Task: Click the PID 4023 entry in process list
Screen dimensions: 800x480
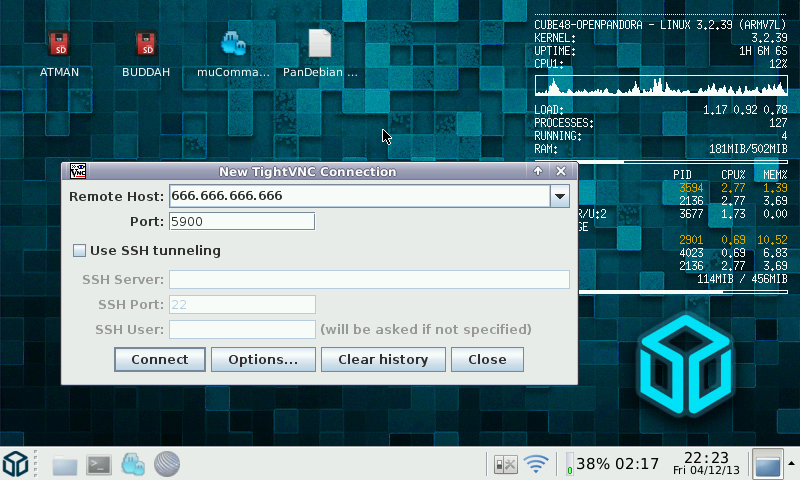Action: (x=691, y=253)
